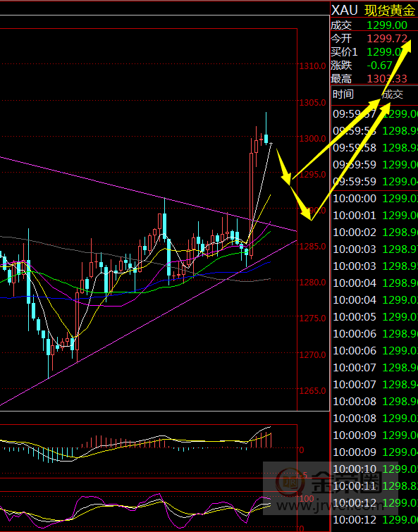Select the 1280.0 price axis label
The image size is (418, 532).
click(x=312, y=283)
